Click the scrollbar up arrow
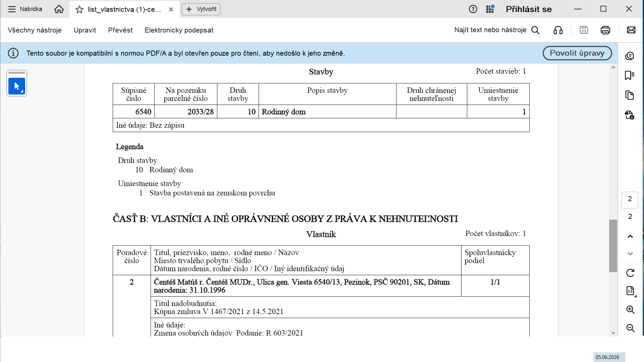The image size is (644, 362). (x=613, y=67)
